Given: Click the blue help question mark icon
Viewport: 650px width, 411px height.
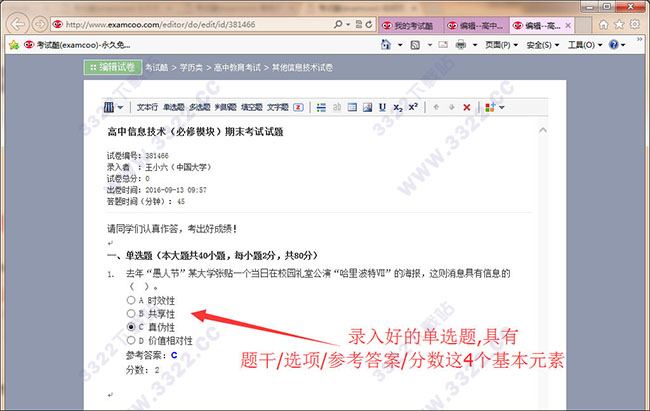Looking at the screenshot, I should [614, 44].
